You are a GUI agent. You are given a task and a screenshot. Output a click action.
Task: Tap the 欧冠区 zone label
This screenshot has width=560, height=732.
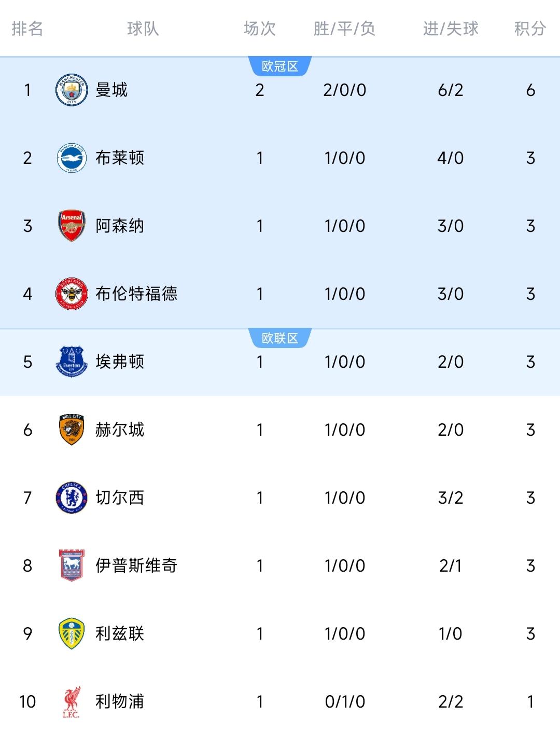pyautogui.click(x=280, y=66)
